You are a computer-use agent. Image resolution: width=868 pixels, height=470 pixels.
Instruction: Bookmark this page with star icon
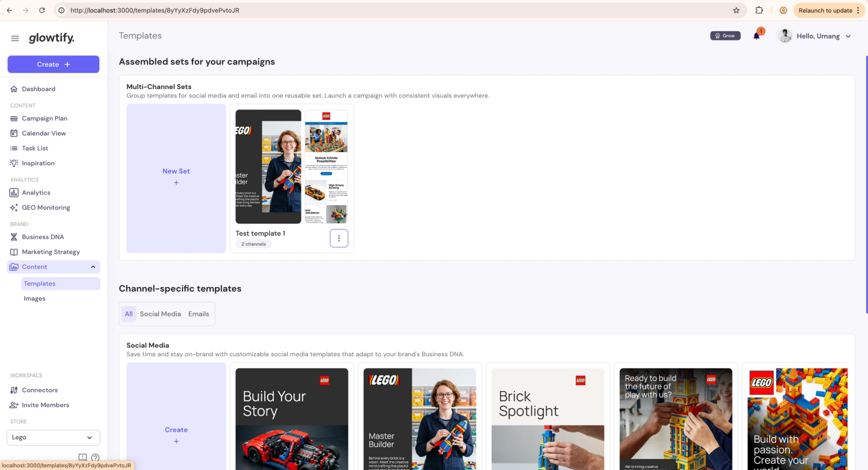click(x=736, y=10)
